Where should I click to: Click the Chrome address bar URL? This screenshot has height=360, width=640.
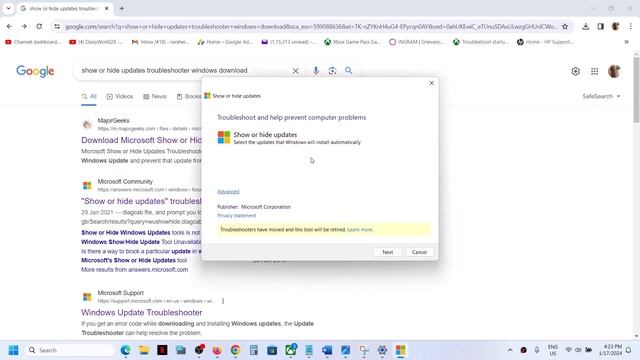[311, 27]
